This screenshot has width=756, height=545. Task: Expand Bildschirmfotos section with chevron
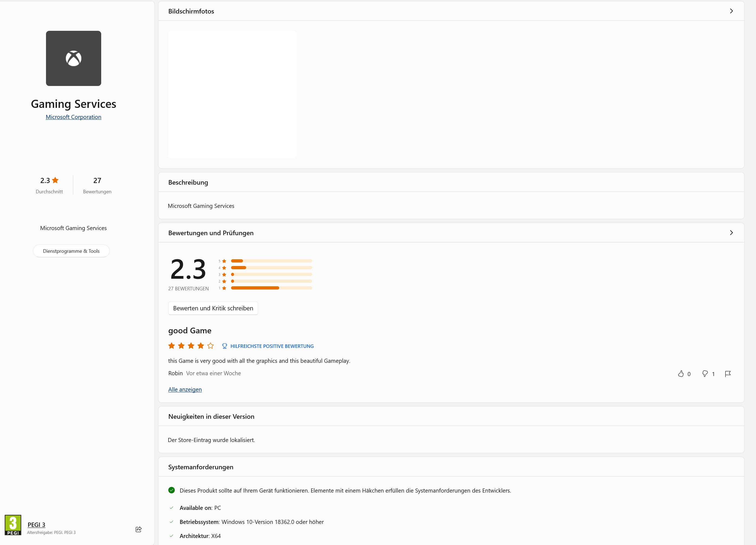pos(731,11)
